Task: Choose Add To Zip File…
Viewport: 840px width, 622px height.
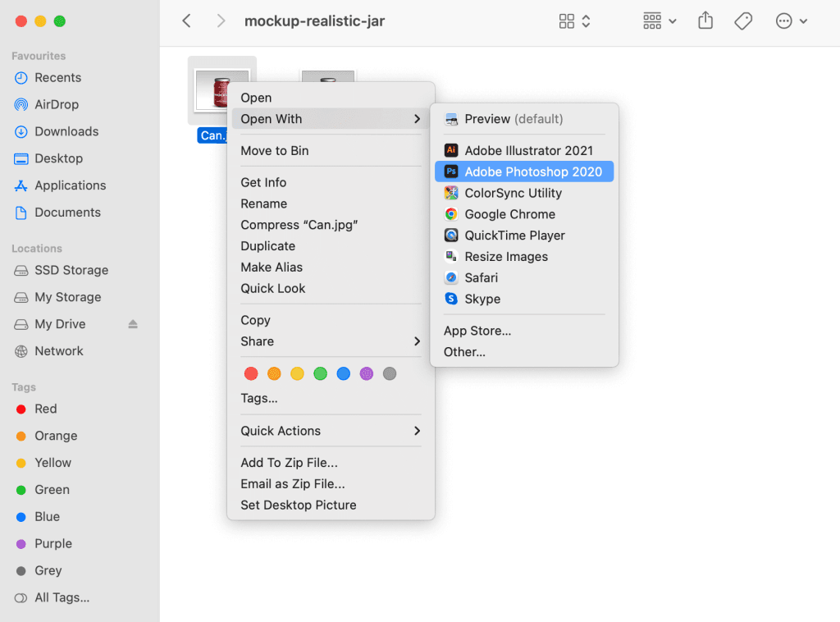Action: (x=331, y=463)
